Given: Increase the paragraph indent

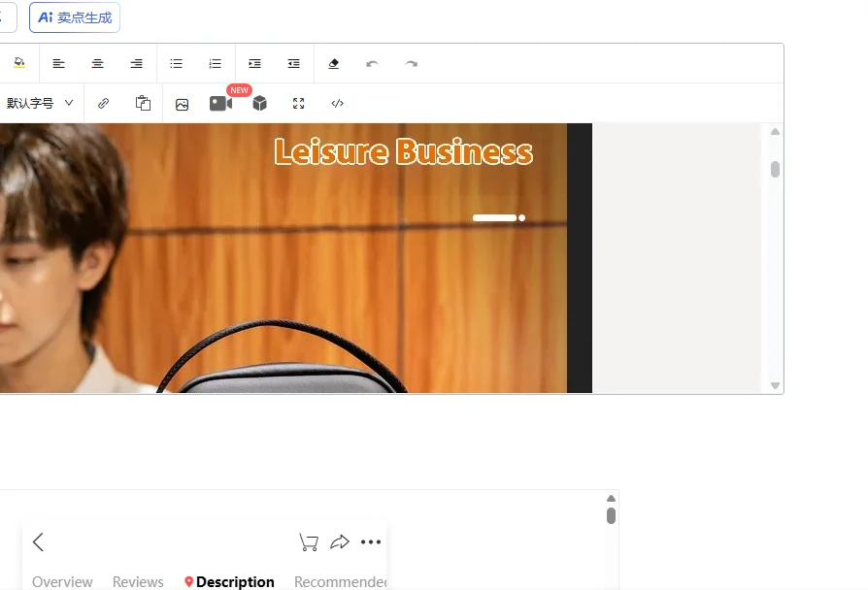Looking at the screenshot, I should pos(254,63).
